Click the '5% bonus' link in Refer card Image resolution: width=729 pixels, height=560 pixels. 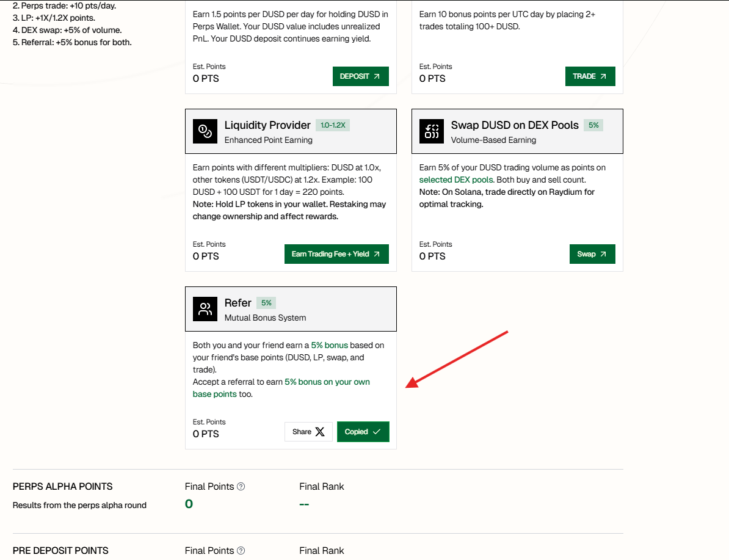[329, 345]
